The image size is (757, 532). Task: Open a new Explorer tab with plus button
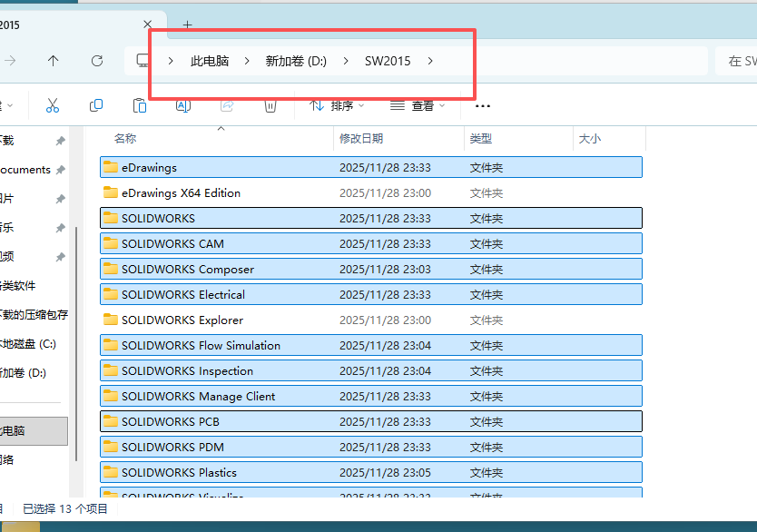point(187,25)
